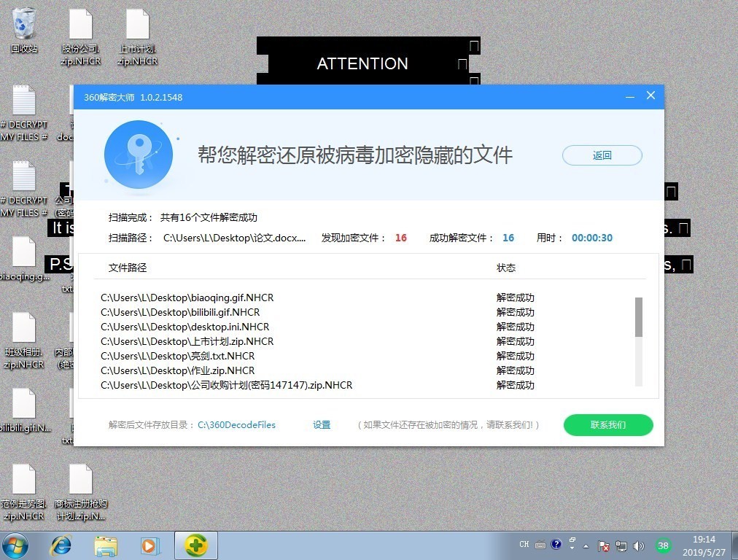Select the biaoqing.g... desktop file icon
Screen dimensions: 738x560
pos(23,259)
